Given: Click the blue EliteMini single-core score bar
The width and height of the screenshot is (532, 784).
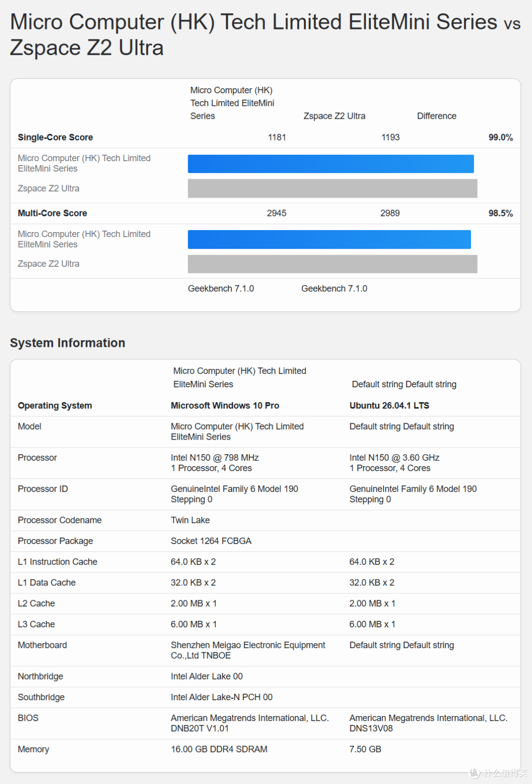Looking at the screenshot, I should [x=331, y=164].
